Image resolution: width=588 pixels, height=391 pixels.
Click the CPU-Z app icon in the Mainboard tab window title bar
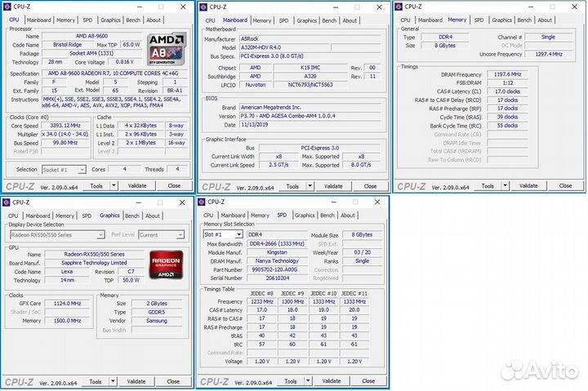[x=203, y=7]
